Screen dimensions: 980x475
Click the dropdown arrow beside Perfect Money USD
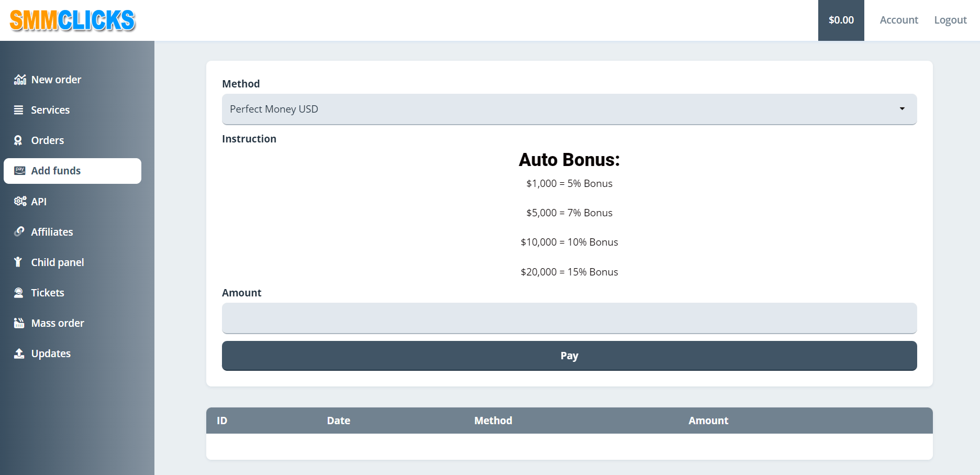pyautogui.click(x=902, y=109)
